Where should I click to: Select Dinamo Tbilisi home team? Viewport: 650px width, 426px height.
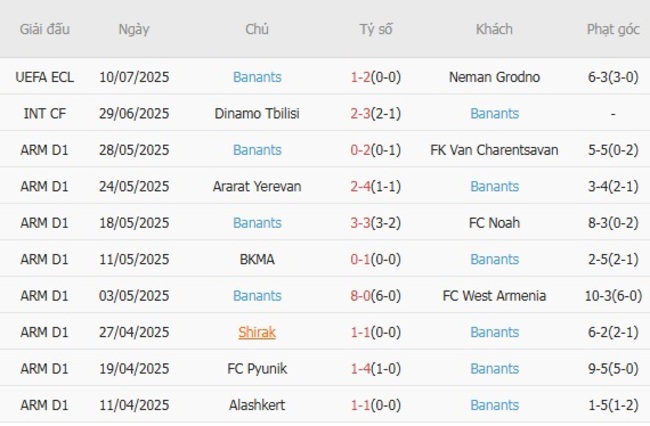tap(257, 114)
